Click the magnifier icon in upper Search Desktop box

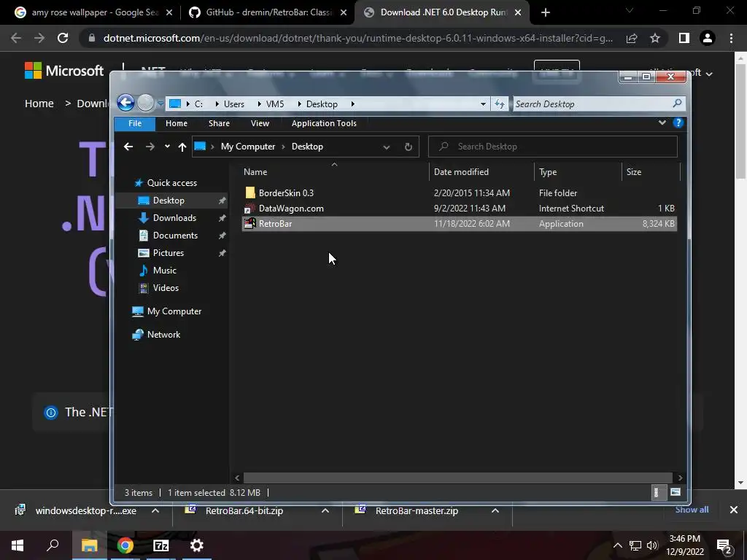[x=677, y=104]
